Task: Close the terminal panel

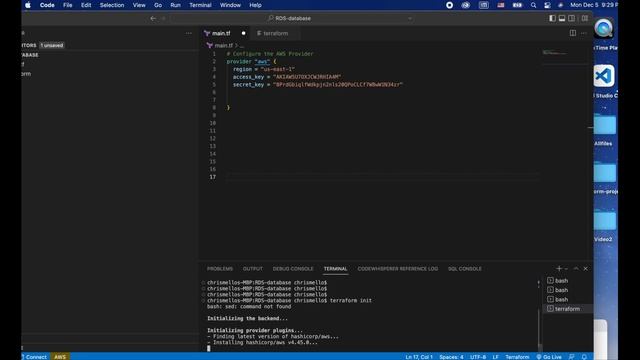Action: click(x=586, y=268)
